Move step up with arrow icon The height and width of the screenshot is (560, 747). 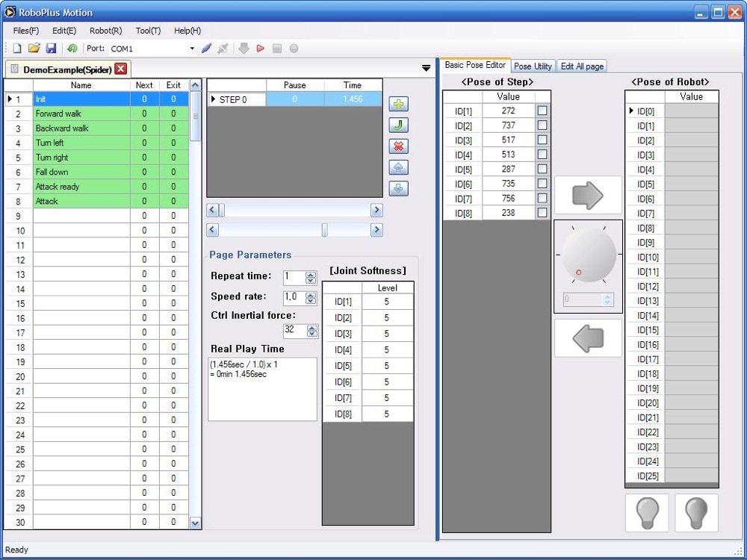click(398, 167)
